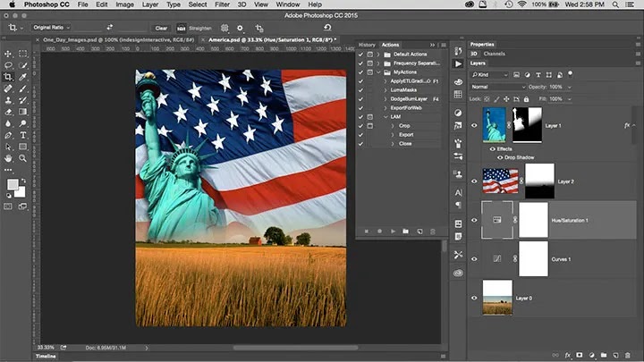Select the ExportForWeb action
644x362 pixels.
406,108
